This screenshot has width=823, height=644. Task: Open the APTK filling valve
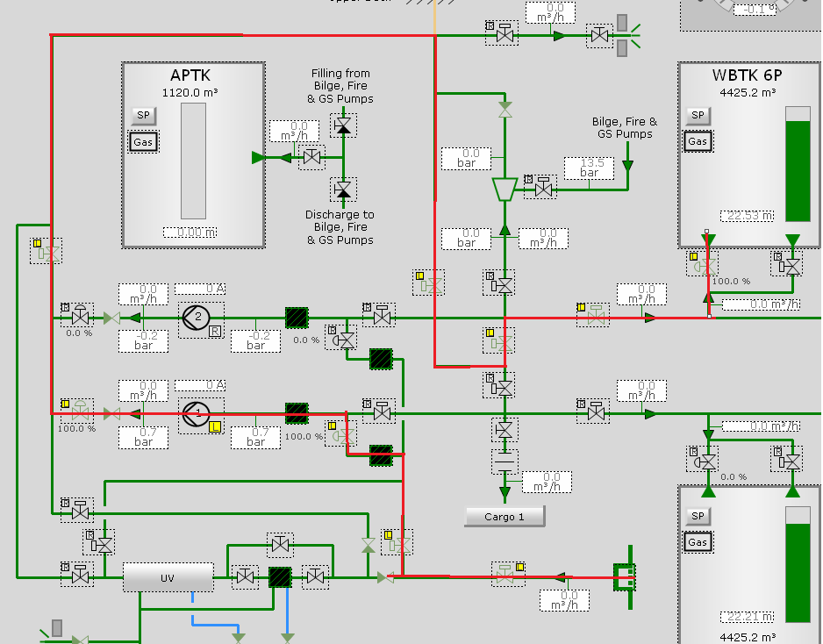311,158
